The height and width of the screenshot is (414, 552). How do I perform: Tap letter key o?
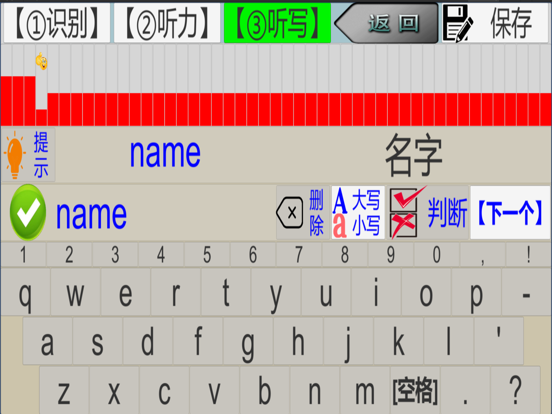tap(426, 292)
